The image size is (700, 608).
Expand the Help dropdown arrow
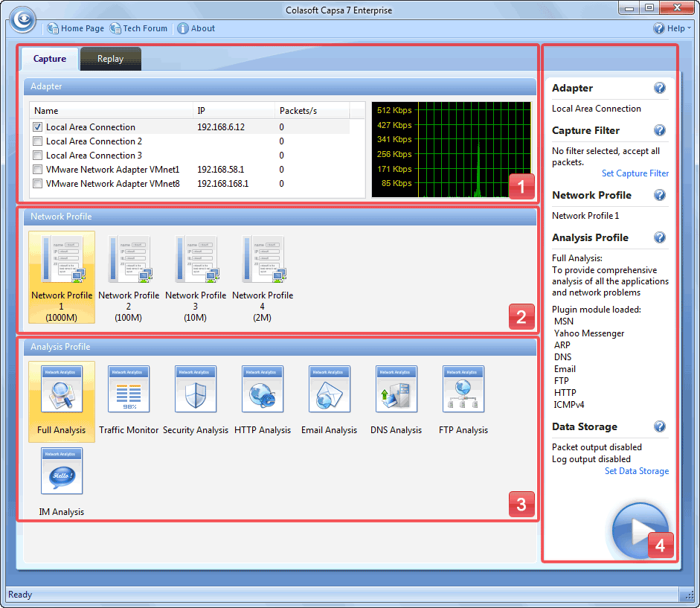coord(689,28)
